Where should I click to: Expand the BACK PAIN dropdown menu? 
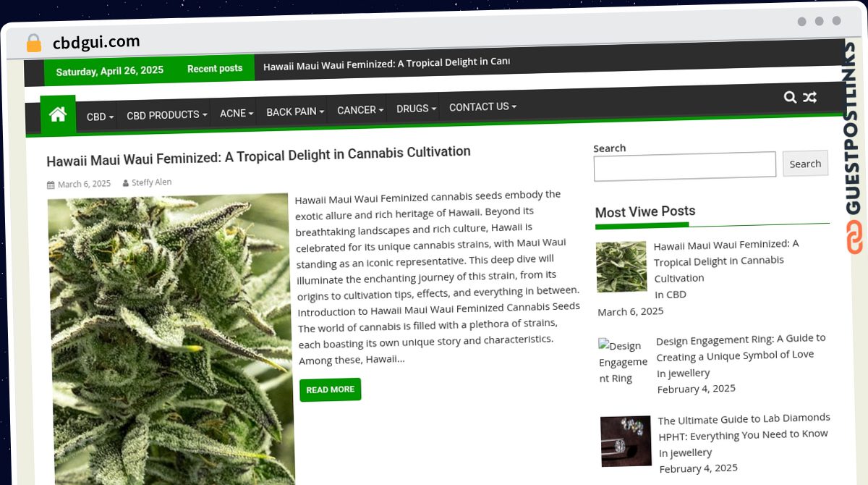(295, 111)
